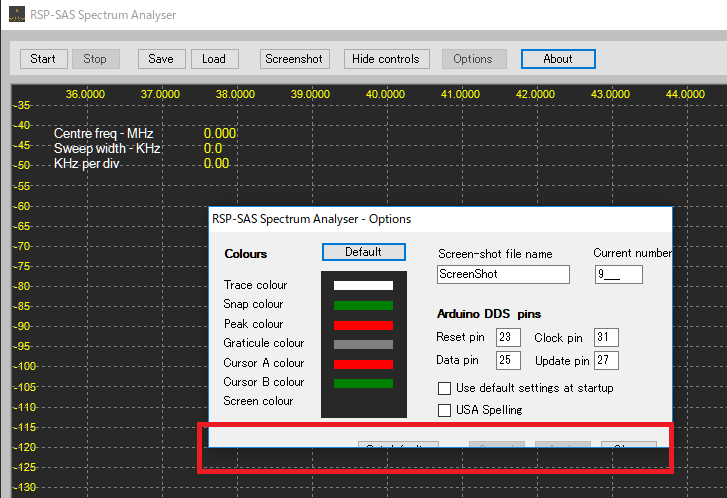727x498 pixels.
Task: Click the Start button
Action: (x=44, y=59)
